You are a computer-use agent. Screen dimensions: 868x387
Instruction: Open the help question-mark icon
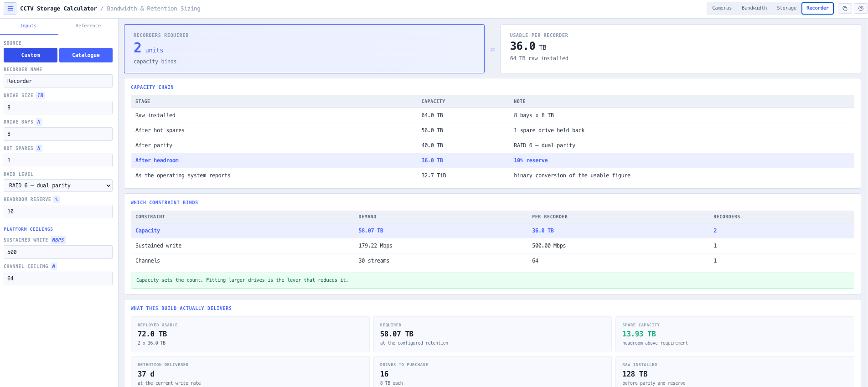click(x=861, y=8)
